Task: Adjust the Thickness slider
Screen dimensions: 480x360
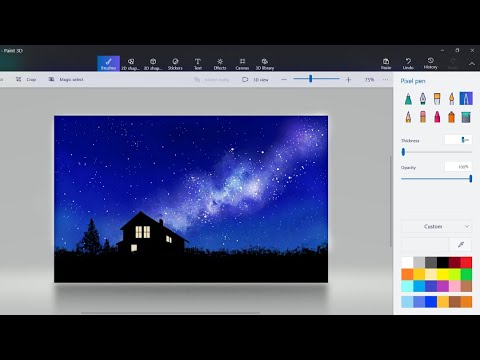Action: [436, 152]
